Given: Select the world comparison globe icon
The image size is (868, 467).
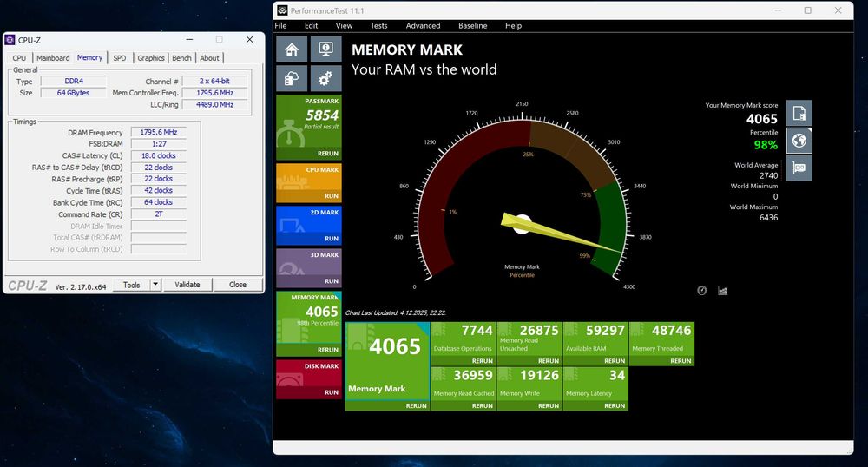Looking at the screenshot, I should pos(799,141).
